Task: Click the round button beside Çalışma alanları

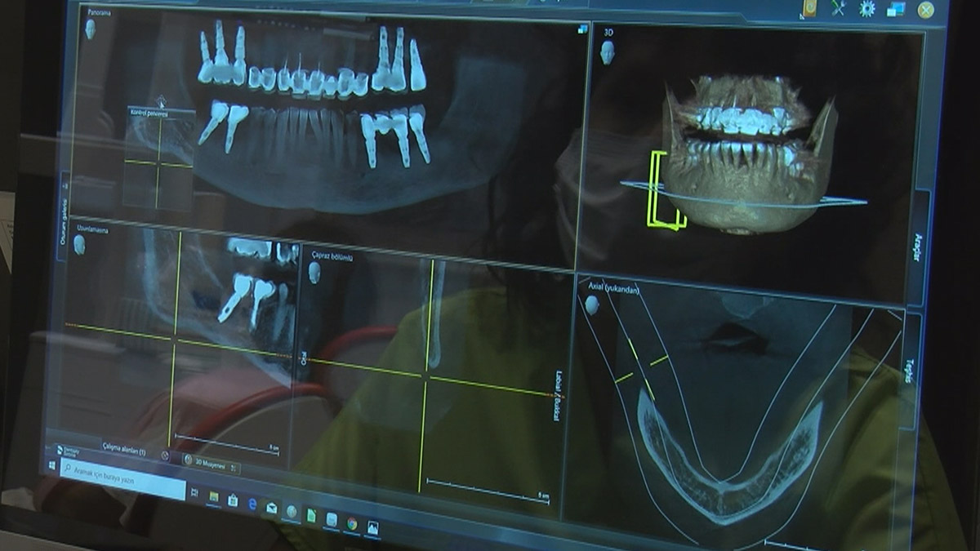Action: click(165, 455)
